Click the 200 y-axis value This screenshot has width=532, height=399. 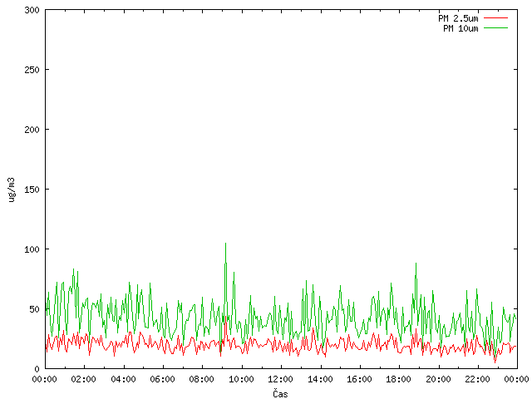click(32, 130)
